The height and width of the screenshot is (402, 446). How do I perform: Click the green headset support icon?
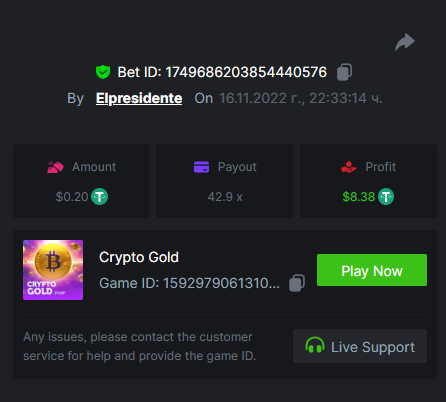[315, 345]
